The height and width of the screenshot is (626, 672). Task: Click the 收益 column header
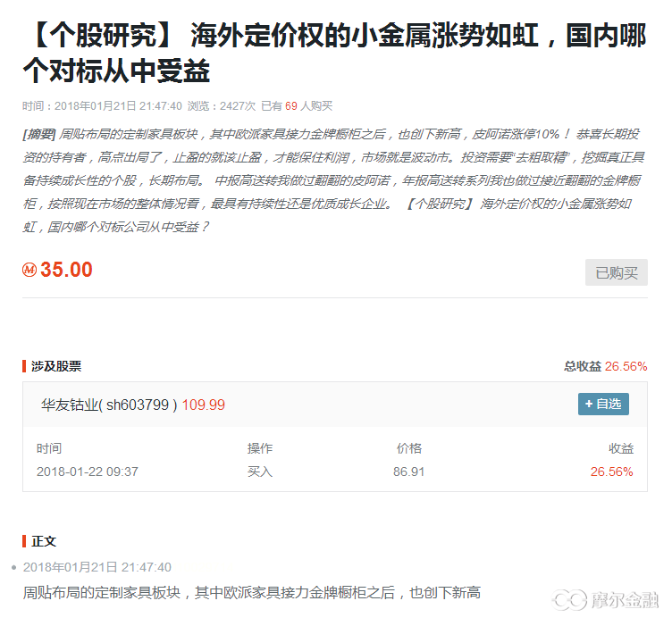coord(620,448)
